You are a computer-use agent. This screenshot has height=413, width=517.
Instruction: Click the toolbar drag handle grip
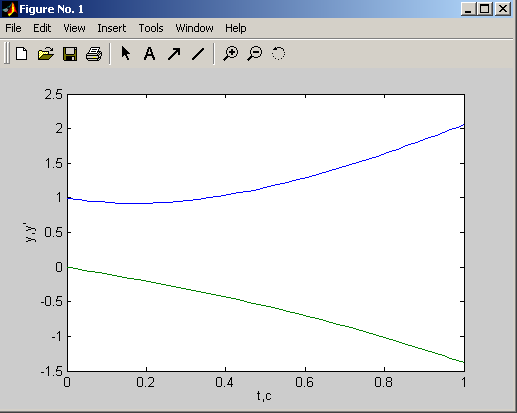tap(7, 53)
